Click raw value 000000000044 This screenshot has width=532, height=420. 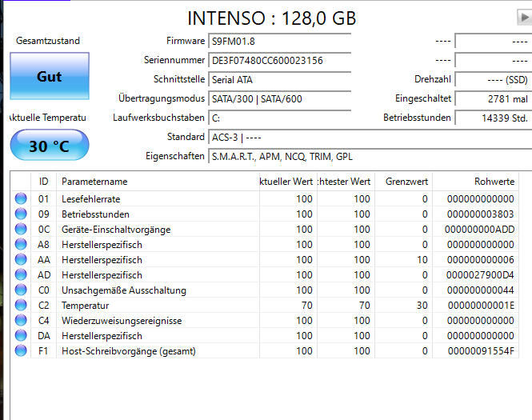coord(481,290)
